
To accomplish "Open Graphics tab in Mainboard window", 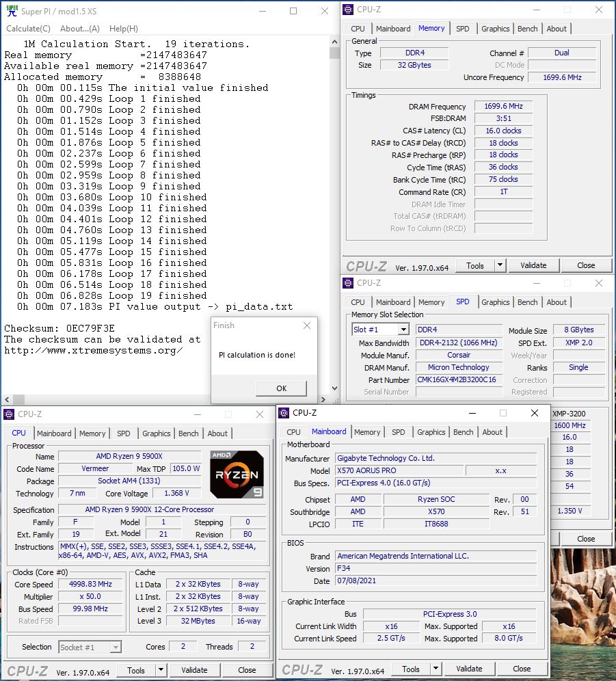I will click(431, 432).
